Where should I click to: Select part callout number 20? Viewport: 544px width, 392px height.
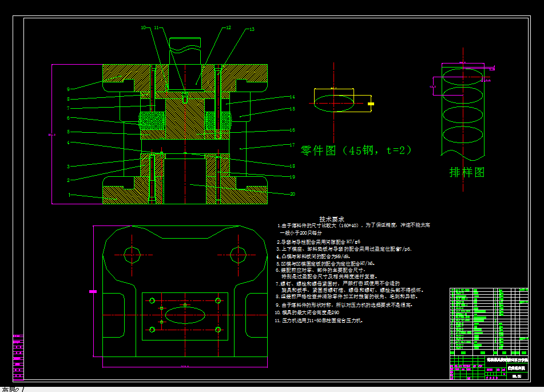pyautogui.click(x=292, y=194)
